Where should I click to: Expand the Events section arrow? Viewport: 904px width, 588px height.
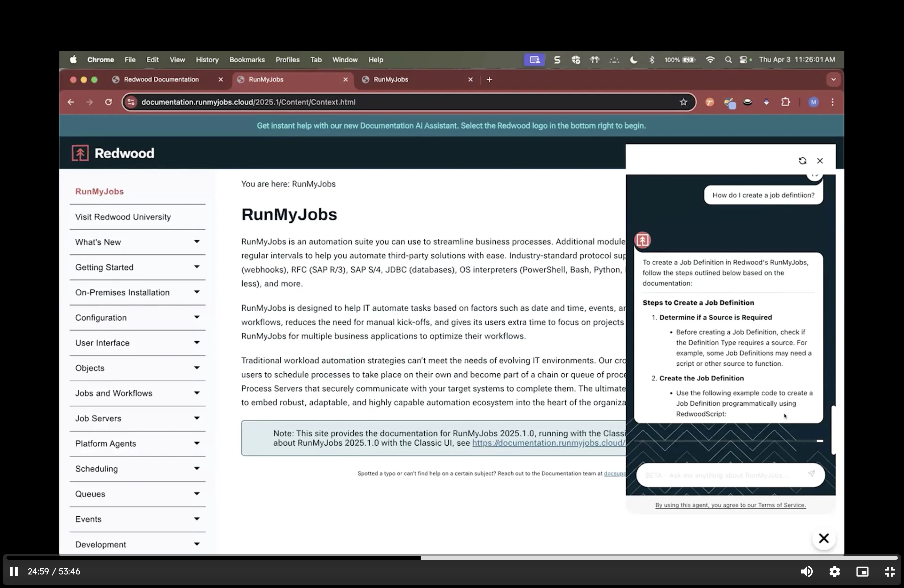point(196,518)
